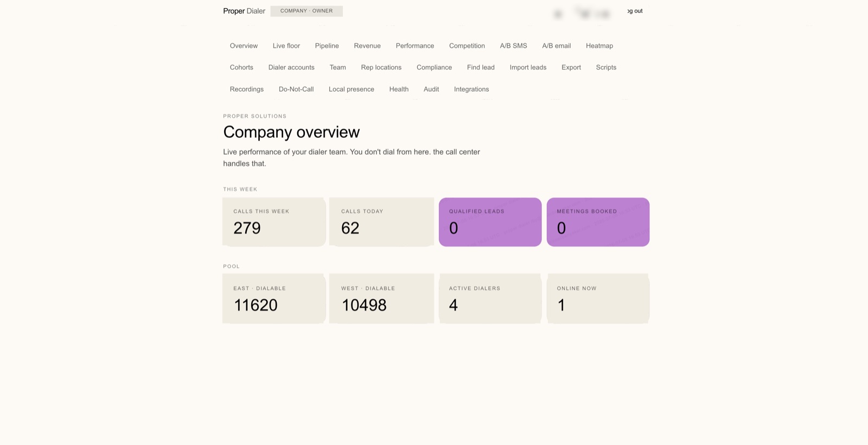The height and width of the screenshot is (445, 868).
Task: Go to Import leads tab
Action: point(528,67)
